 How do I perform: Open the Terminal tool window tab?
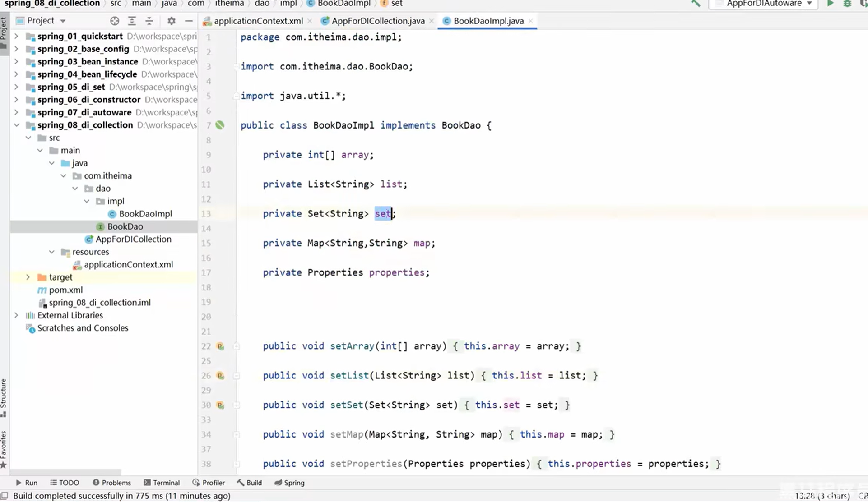162,483
